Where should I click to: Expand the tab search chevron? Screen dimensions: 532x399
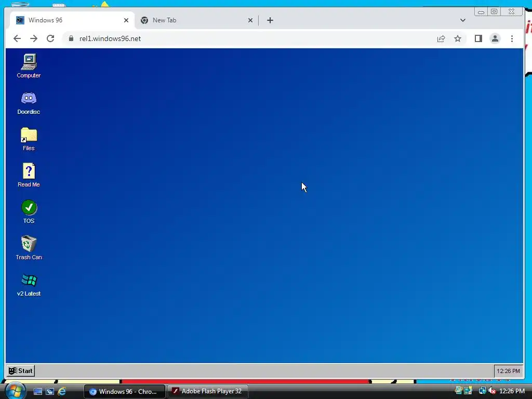click(463, 20)
